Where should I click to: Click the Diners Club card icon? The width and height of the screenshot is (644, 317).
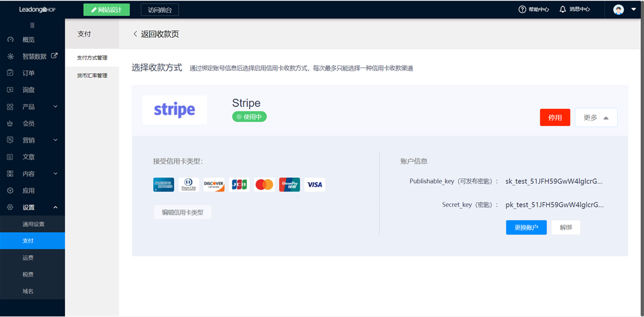[189, 184]
